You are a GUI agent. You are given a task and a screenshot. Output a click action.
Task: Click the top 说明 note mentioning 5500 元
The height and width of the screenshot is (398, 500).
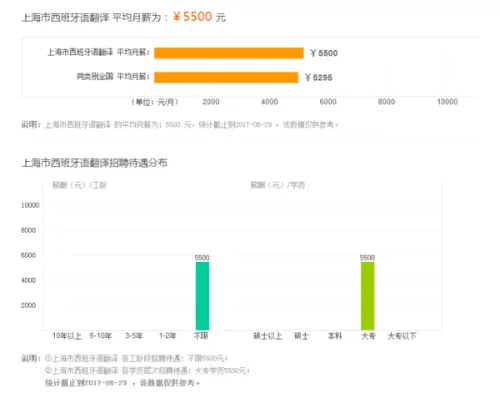pyautogui.click(x=180, y=125)
